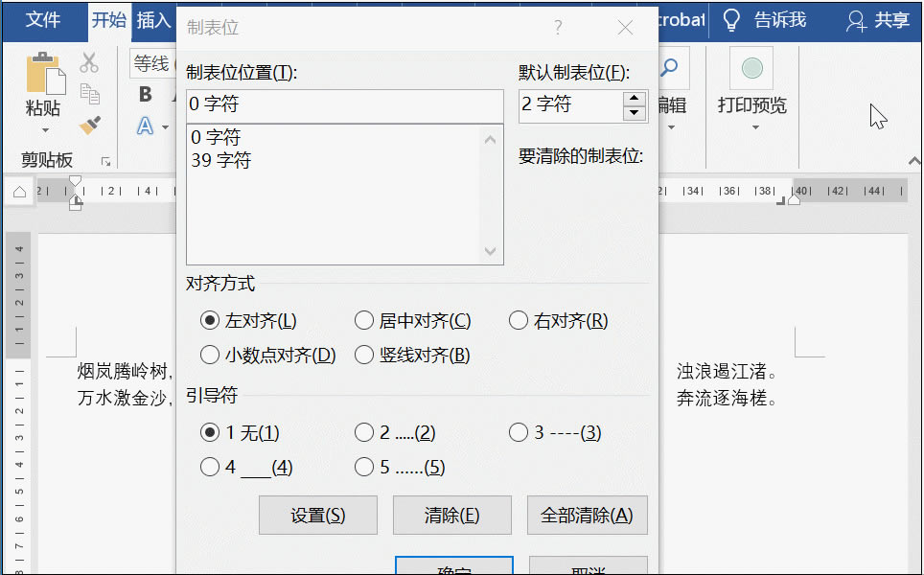Click the Copy icon in clipboard group

(x=89, y=94)
